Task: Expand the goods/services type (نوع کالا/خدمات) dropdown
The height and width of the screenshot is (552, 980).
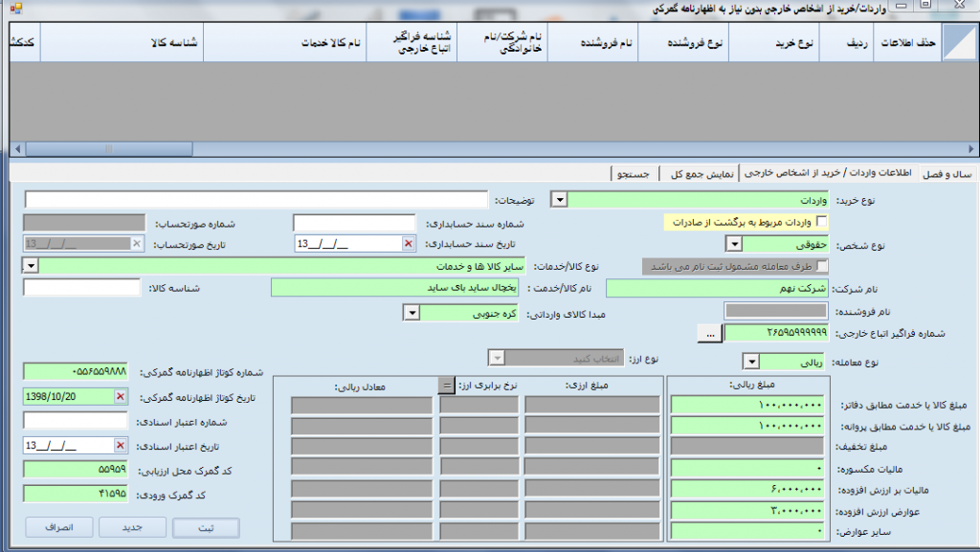Action: click(x=31, y=266)
